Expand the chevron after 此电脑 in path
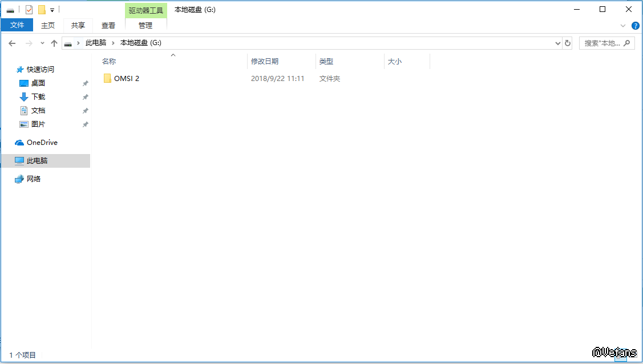Image resolution: width=643 pixels, height=364 pixels. (113, 43)
